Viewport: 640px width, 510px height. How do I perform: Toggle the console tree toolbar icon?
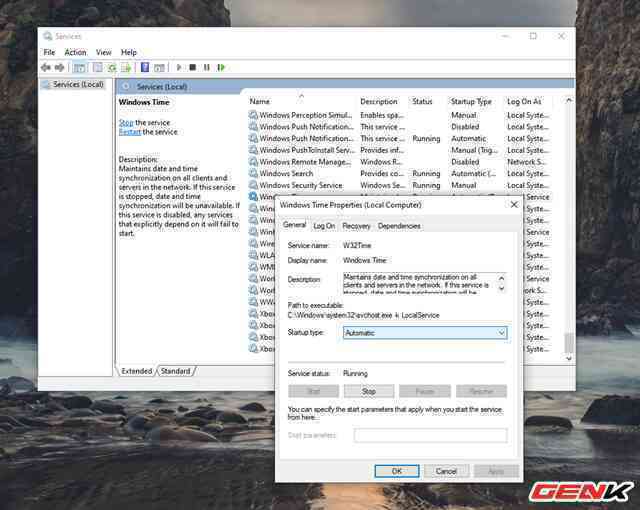(x=79, y=67)
